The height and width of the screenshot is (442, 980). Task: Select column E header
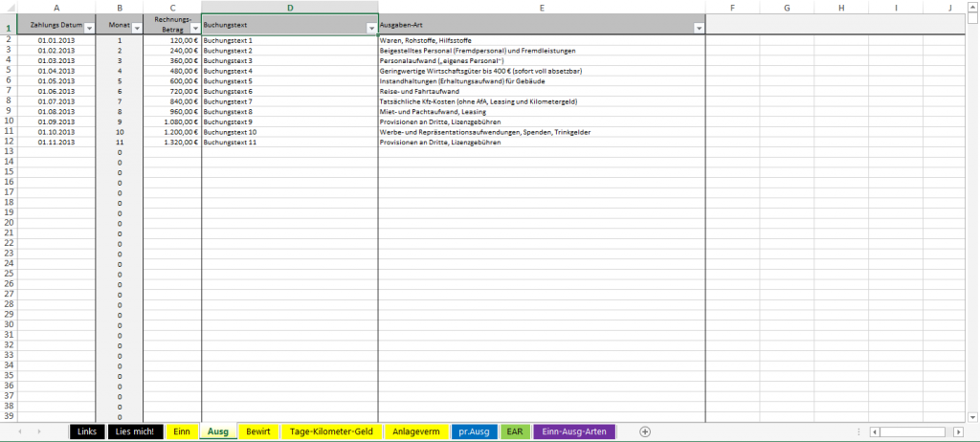pos(542,8)
